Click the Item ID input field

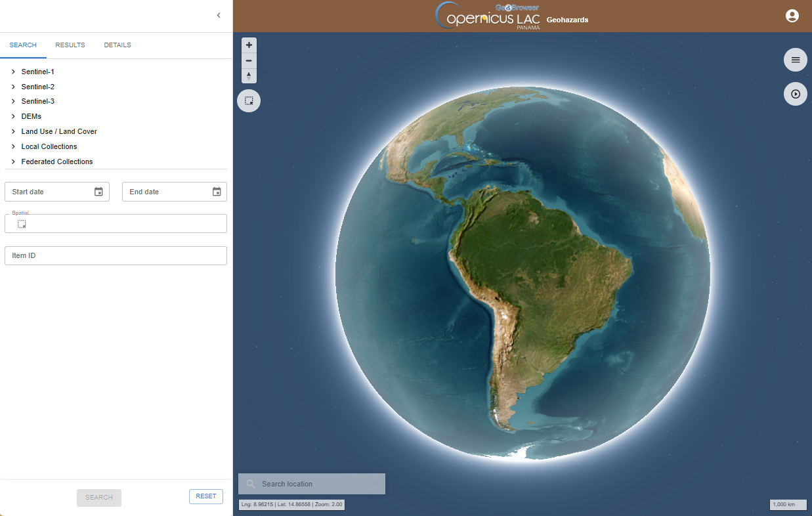click(116, 255)
